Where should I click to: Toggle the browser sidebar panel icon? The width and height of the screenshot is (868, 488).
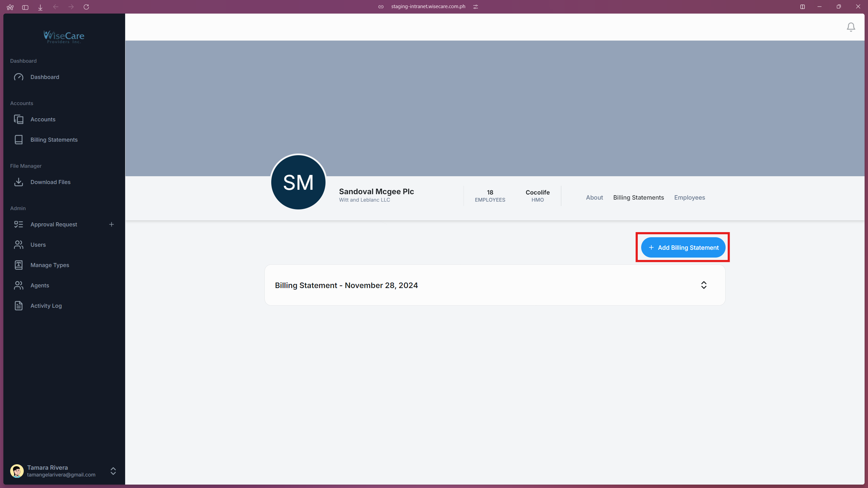[25, 7]
